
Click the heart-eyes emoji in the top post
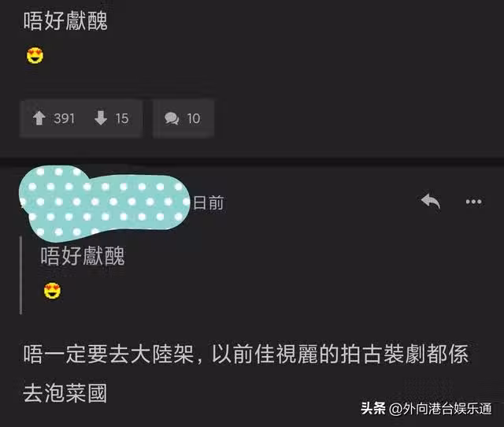(35, 55)
